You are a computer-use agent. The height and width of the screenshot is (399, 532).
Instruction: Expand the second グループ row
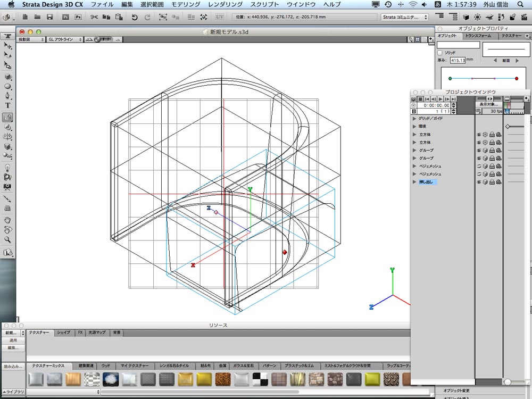pos(414,159)
